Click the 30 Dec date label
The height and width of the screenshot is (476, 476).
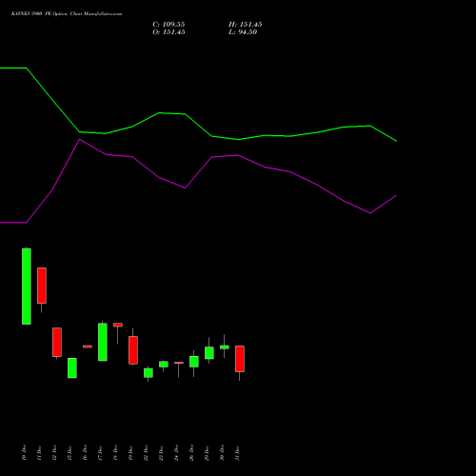point(223,452)
